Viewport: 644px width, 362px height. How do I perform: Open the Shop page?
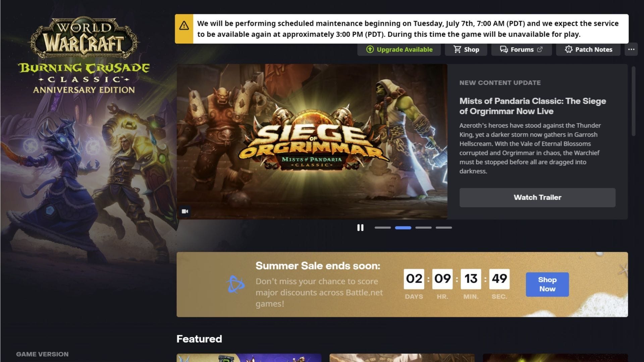point(466,50)
